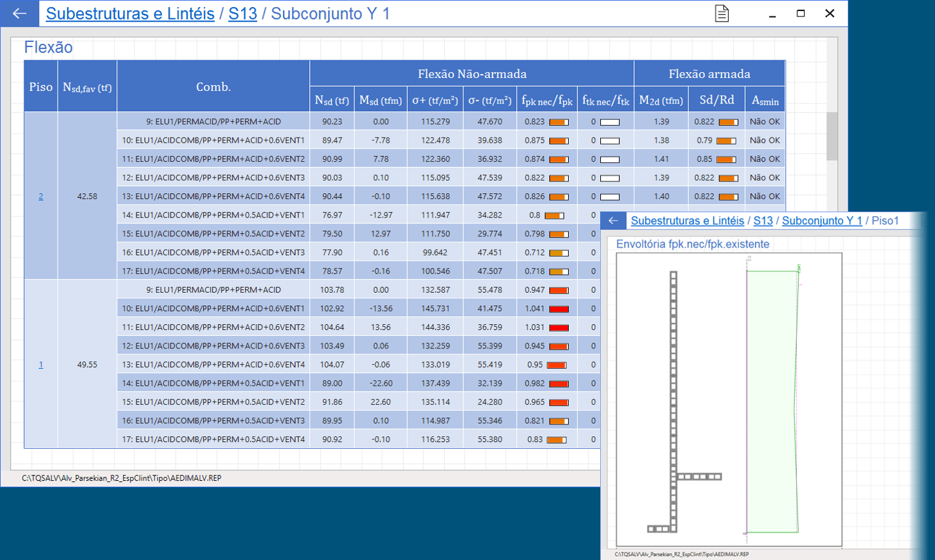Close the main window
The image size is (935, 560).
click(830, 14)
